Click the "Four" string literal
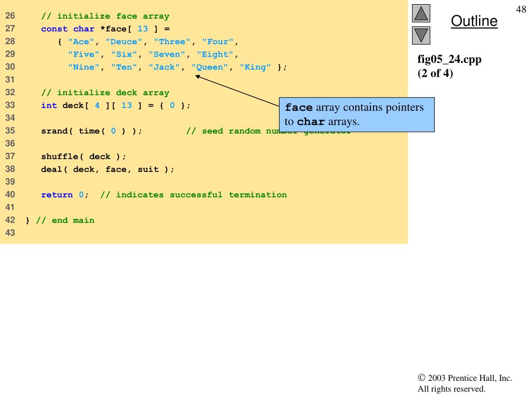 pos(218,42)
